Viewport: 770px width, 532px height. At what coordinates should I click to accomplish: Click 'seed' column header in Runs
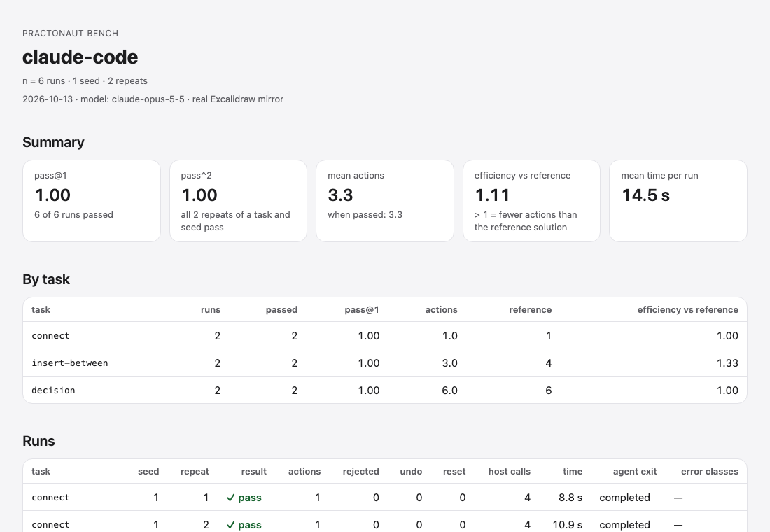pyautogui.click(x=148, y=472)
